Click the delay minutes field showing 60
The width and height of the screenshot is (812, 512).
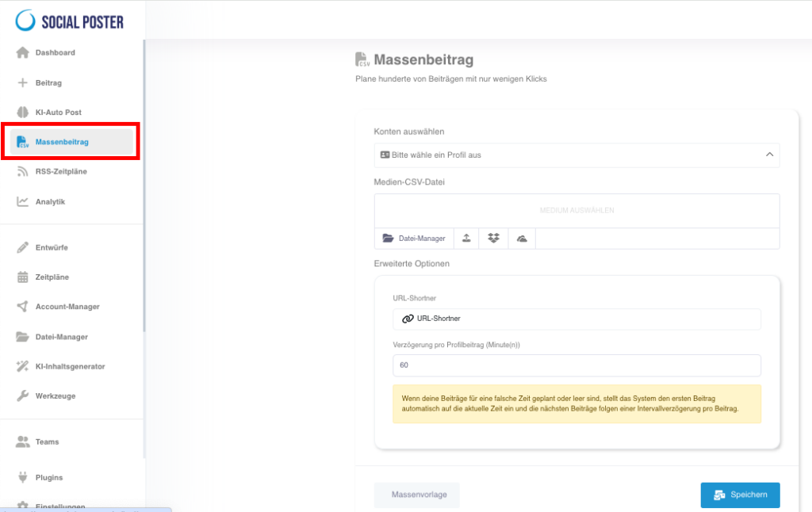(x=577, y=365)
